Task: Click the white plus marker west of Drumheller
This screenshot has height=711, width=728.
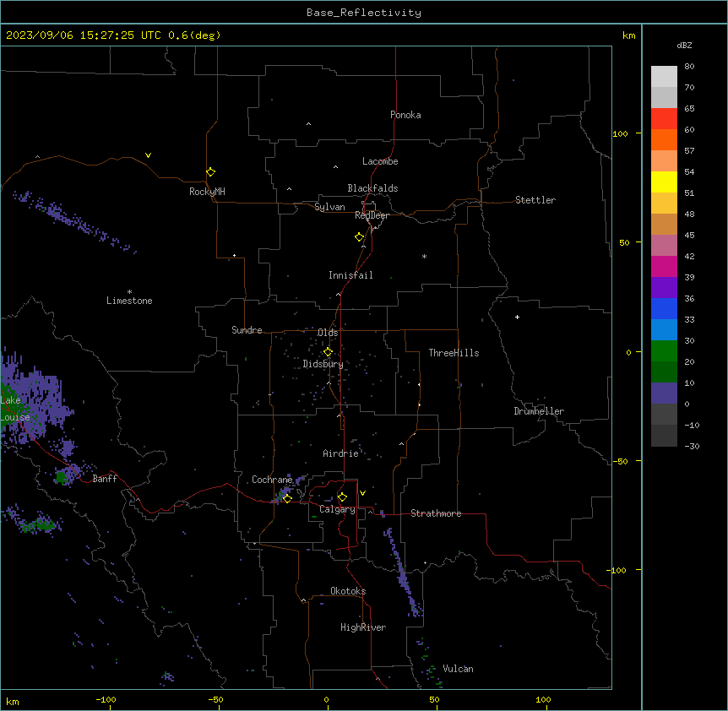Action: point(517,317)
